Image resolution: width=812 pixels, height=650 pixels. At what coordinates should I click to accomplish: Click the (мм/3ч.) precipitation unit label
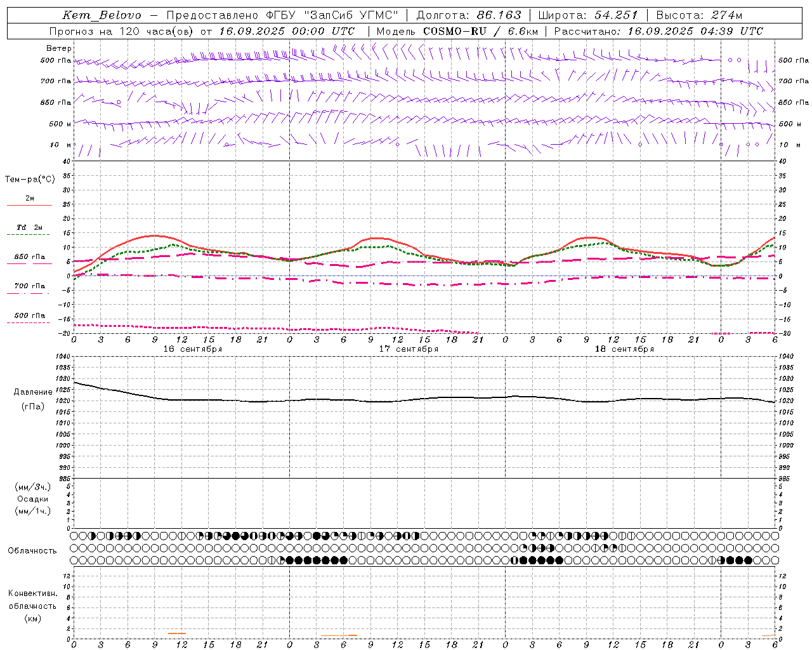[x=33, y=487]
